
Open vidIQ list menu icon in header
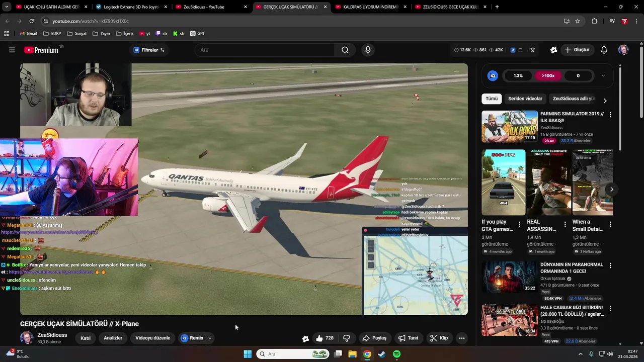[x=520, y=50]
